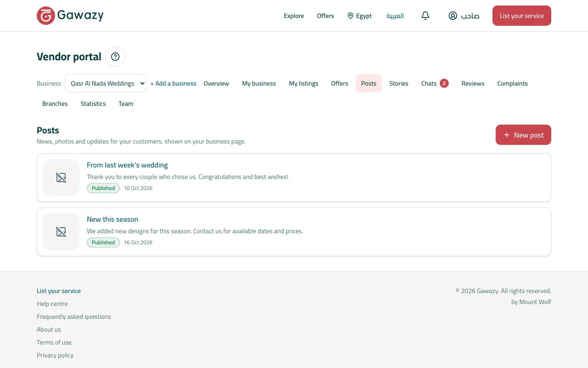The image size is (588, 368).
Task: Open the Privacy policy footer link
Action: tap(55, 355)
